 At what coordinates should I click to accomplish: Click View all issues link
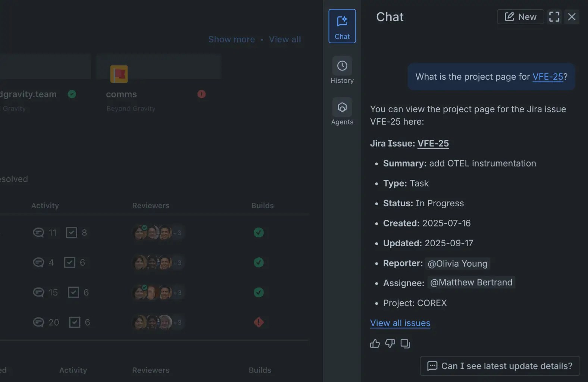click(400, 323)
